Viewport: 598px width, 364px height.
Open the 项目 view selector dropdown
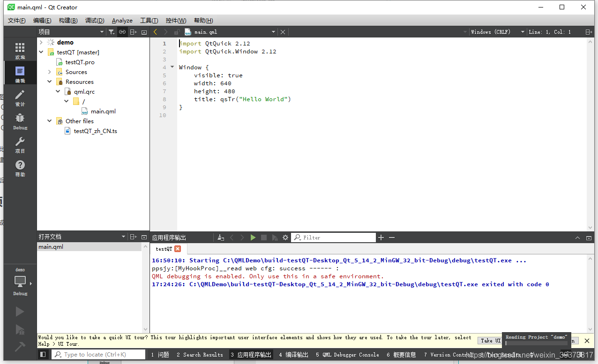click(x=71, y=32)
